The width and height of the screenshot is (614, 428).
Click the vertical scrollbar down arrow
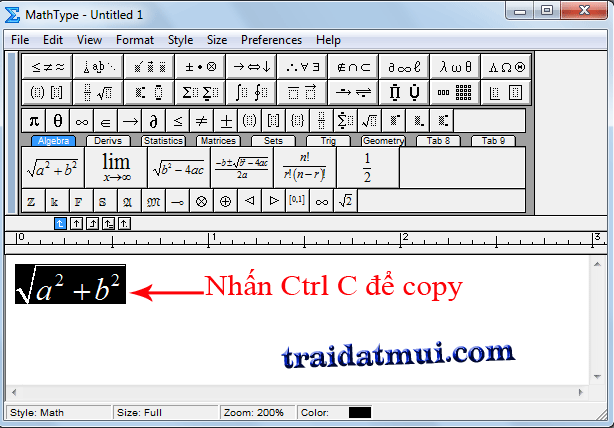[x=597, y=377]
